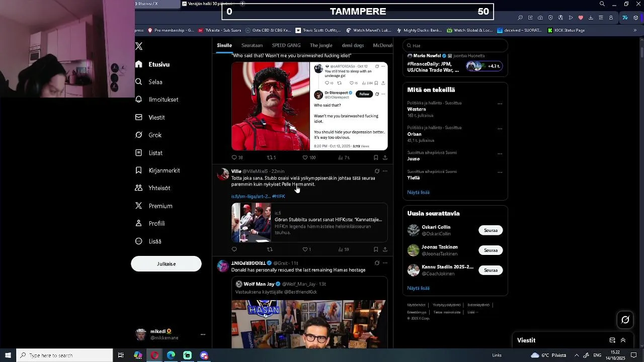Screen dimensions: 644x362
Task: Click Näytä lisää under trends
Action: click(418, 193)
